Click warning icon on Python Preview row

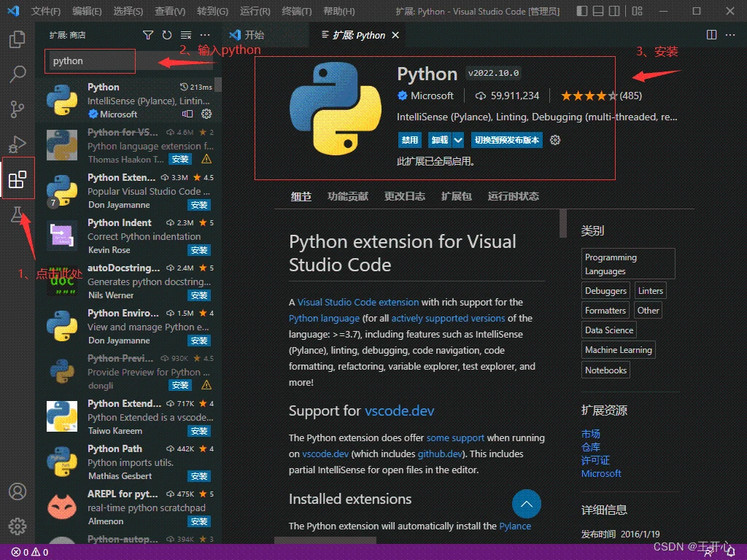click(206, 385)
